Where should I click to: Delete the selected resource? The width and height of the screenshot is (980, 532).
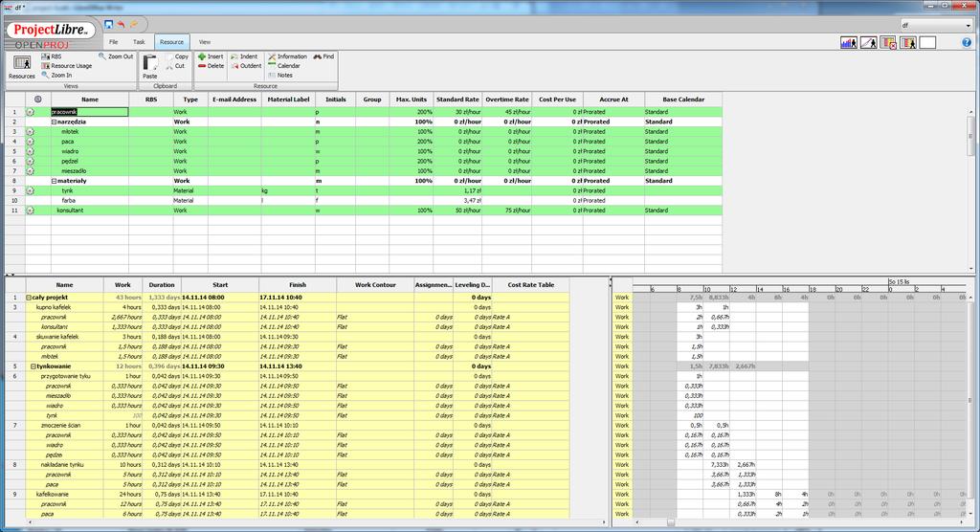pos(212,66)
